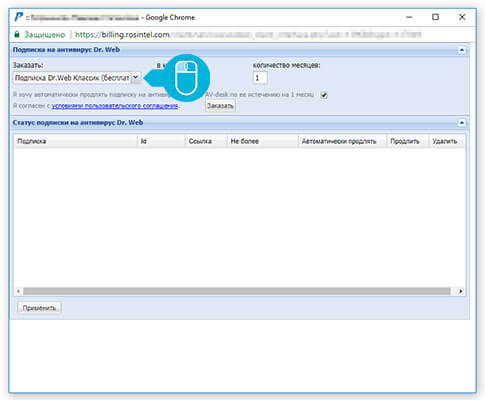Click the Продлить column header

click(408, 141)
